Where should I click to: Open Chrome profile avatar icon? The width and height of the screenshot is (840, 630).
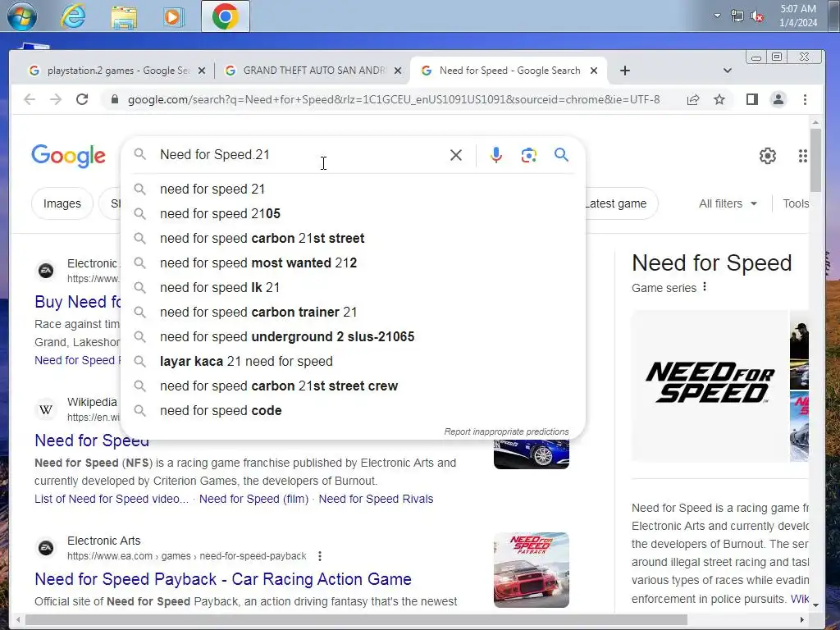pyautogui.click(x=778, y=99)
